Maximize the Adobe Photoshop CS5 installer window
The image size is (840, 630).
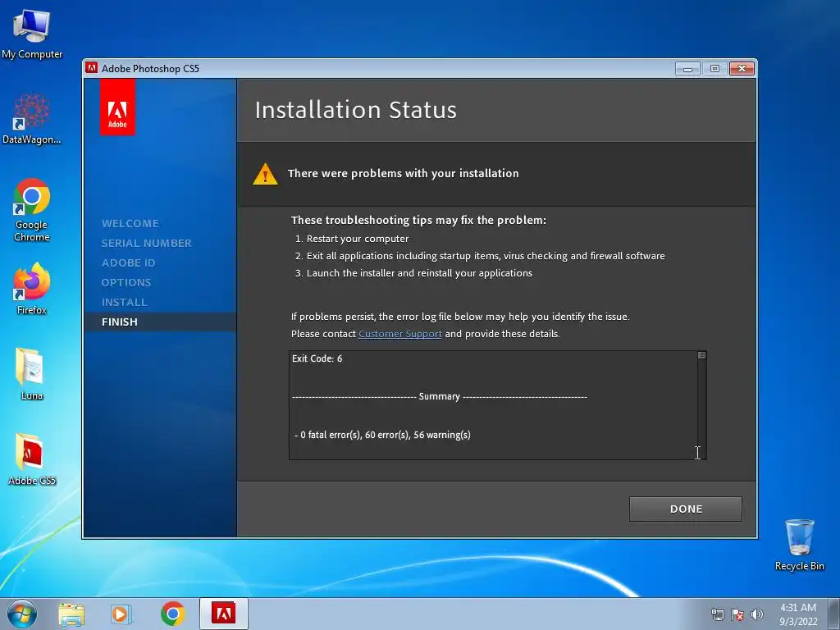pos(714,69)
